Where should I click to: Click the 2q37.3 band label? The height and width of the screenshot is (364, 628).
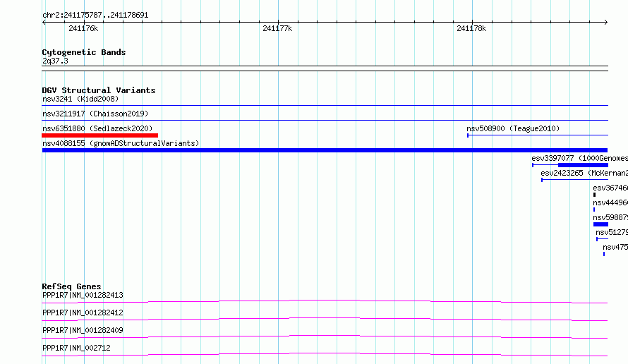pyautogui.click(x=55, y=61)
